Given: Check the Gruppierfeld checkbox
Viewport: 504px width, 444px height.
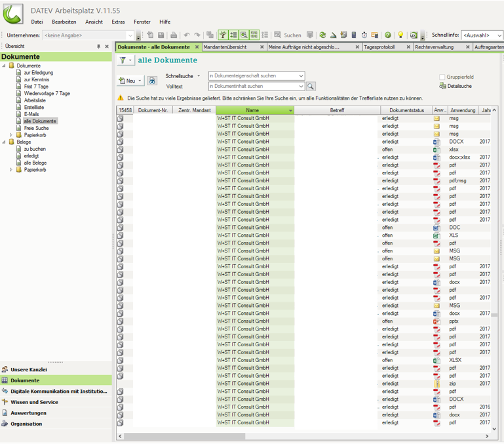Looking at the screenshot, I should point(442,77).
